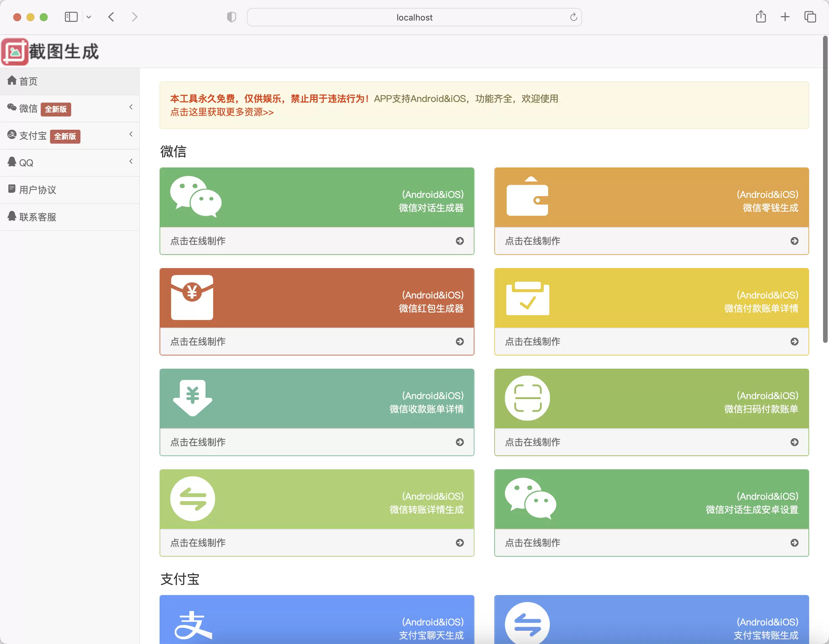Open the QQ sidebar menu item
This screenshot has height=644, width=829.
click(x=70, y=163)
